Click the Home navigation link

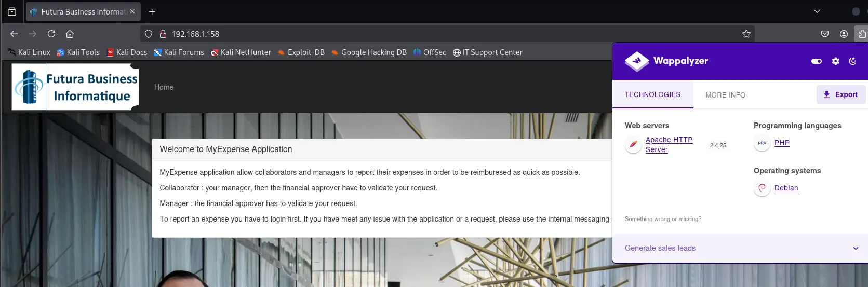click(x=164, y=87)
